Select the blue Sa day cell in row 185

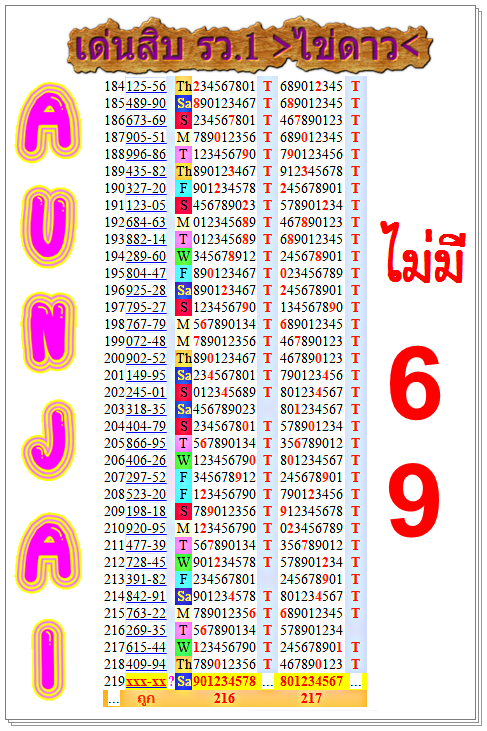[x=184, y=103]
